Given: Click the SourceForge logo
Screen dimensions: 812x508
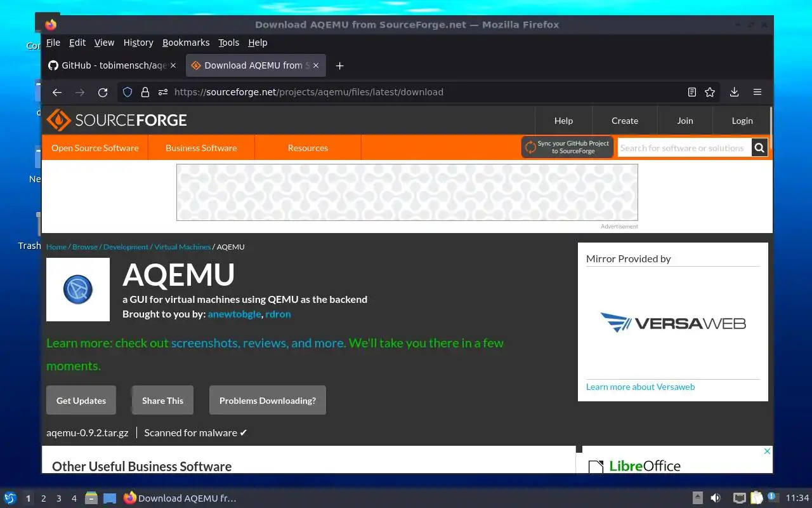Looking at the screenshot, I should [117, 120].
